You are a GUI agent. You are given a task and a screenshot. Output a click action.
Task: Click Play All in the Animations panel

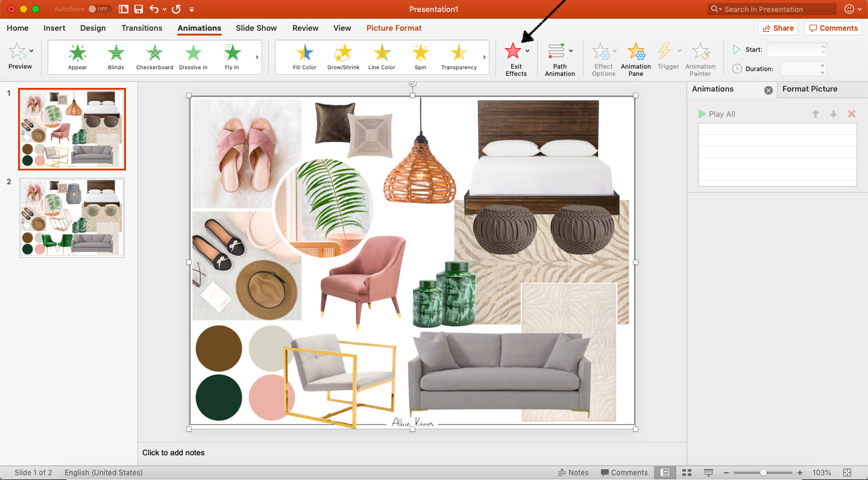pos(717,114)
